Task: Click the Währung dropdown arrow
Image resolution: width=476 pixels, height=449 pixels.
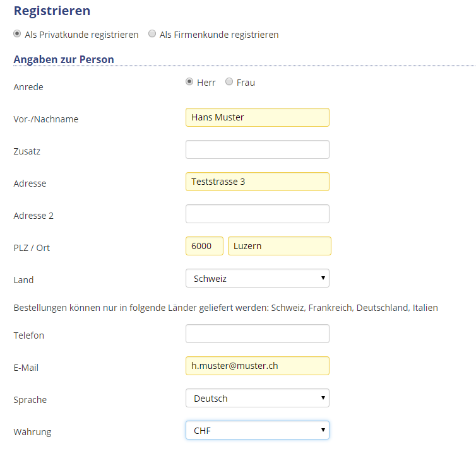Action: point(323,430)
